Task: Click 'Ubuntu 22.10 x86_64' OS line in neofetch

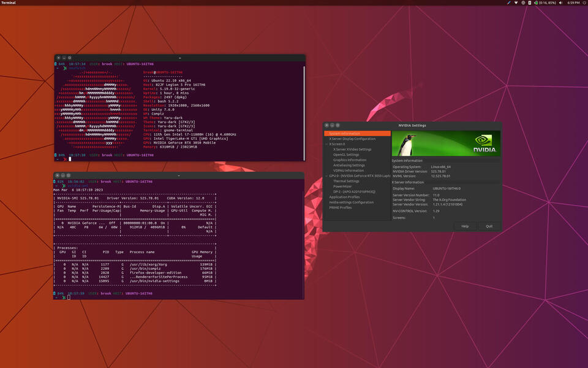Action: click(171, 80)
